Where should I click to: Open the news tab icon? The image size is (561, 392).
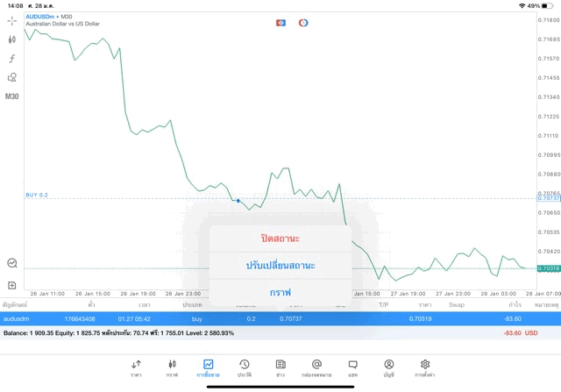pos(280,367)
